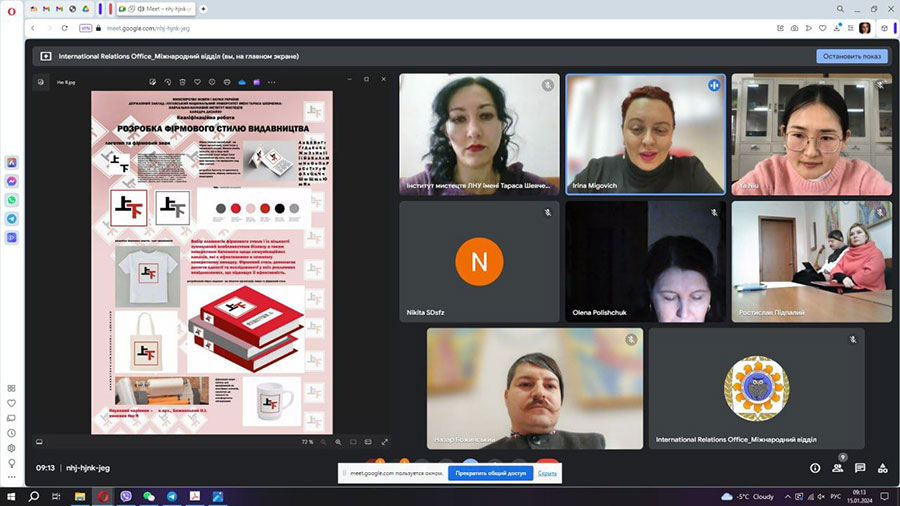Image resolution: width=900 pixels, height=506 pixels.
Task: Select Nikita SDsfz participant tile
Action: (479, 262)
